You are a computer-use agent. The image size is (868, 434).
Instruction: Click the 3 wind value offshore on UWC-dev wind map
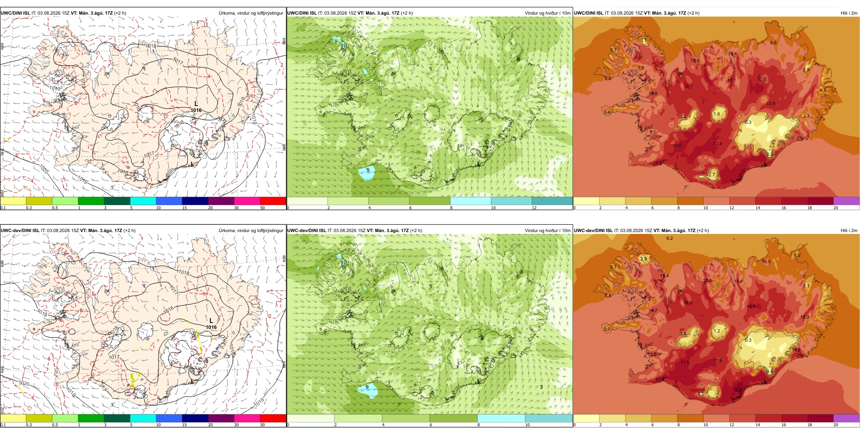pos(541,387)
